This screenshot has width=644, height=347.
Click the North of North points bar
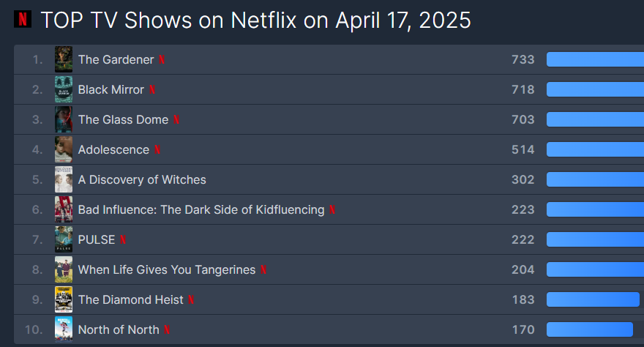click(589, 330)
